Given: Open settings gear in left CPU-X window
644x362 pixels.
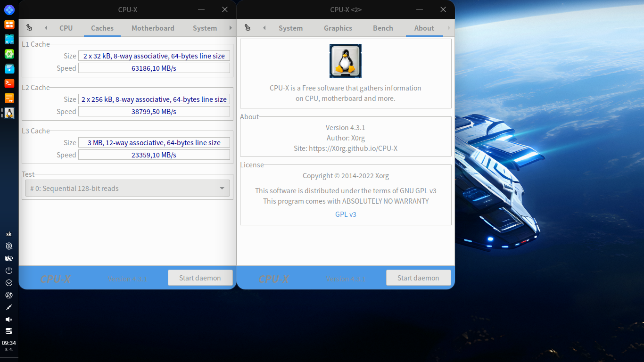Looking at the screenshot, I should click(29, 28).
